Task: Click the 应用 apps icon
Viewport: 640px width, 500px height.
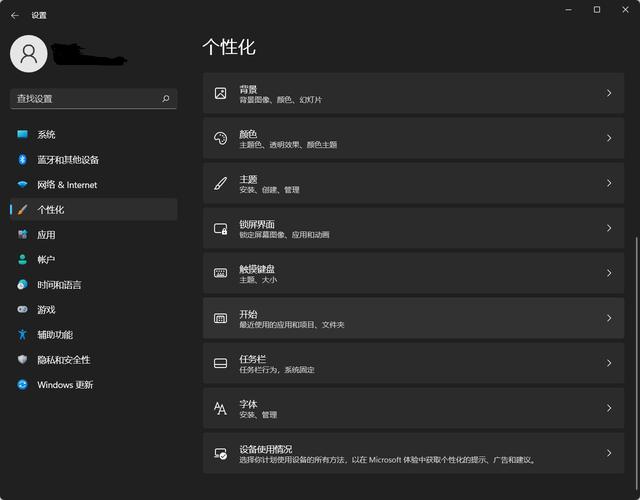Action: pos(22,235)
